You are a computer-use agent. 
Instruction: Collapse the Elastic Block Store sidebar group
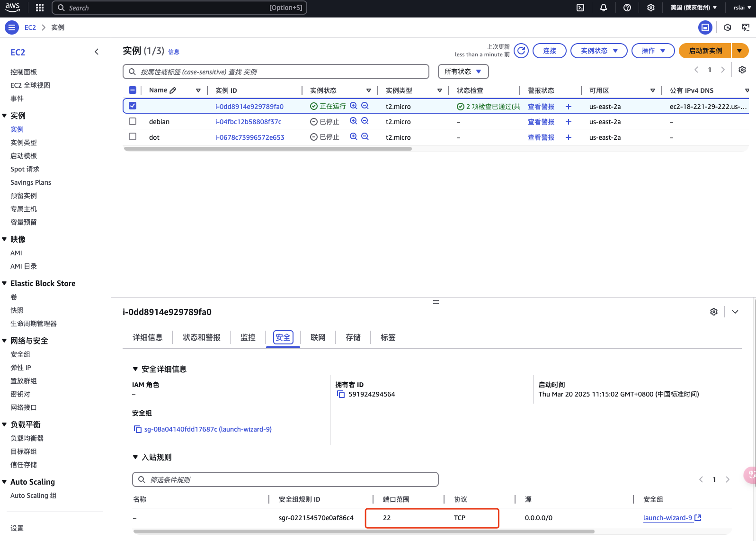click(x=4, y=283)
